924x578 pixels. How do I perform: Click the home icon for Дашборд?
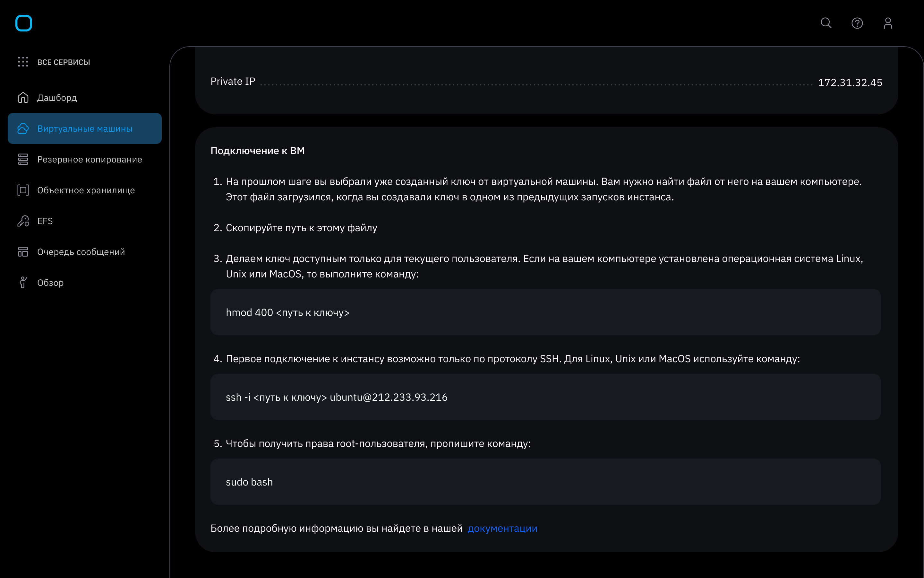coord(23,98)
